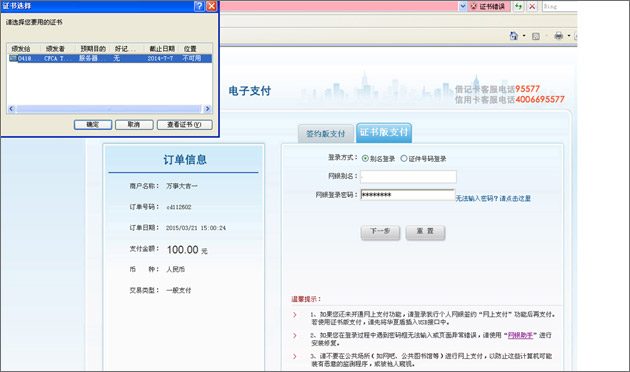Viewport: 630px width, 372px height.
Task: Click the merchant name 万事大吉一
Action: click(x=182, y=186)
